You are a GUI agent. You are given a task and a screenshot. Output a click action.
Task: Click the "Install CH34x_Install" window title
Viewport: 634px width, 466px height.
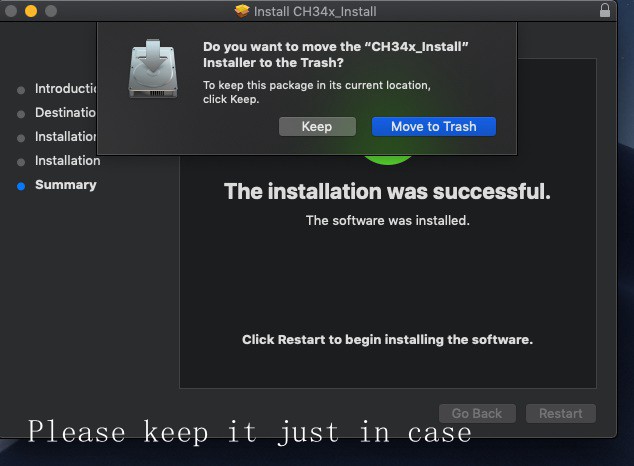(315, 11)
